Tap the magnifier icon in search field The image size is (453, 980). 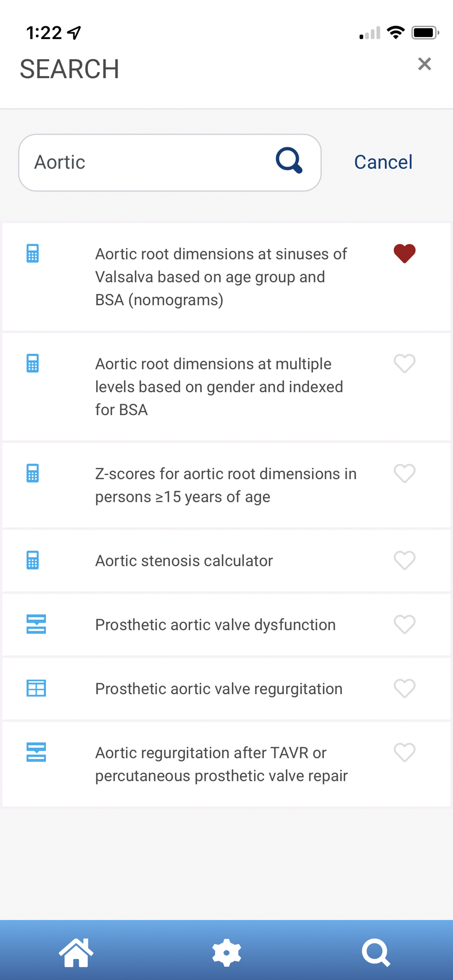click(x=289, y=160)
